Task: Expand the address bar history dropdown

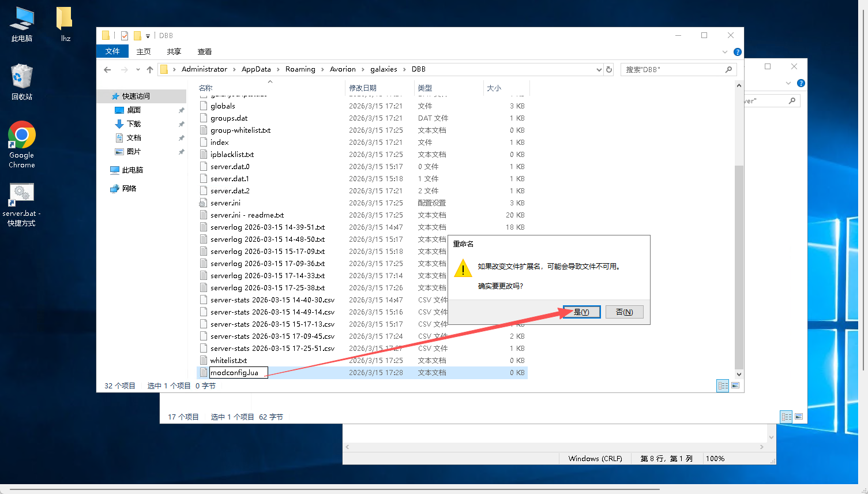Action: point(599,70)
